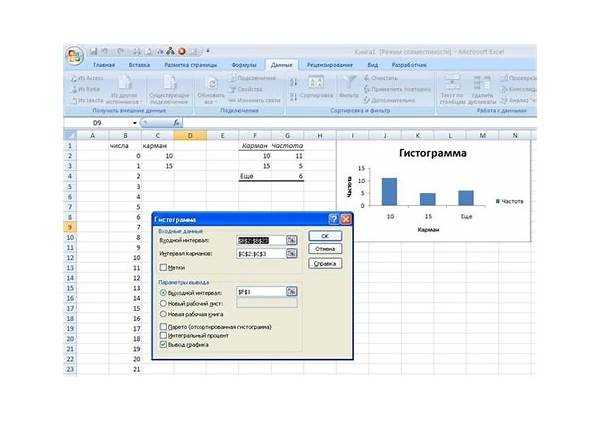The height and width of the screenshot is (421, 600).
Task: Click 'Проверка' data validation icon
Action: [x=504, y=78]
